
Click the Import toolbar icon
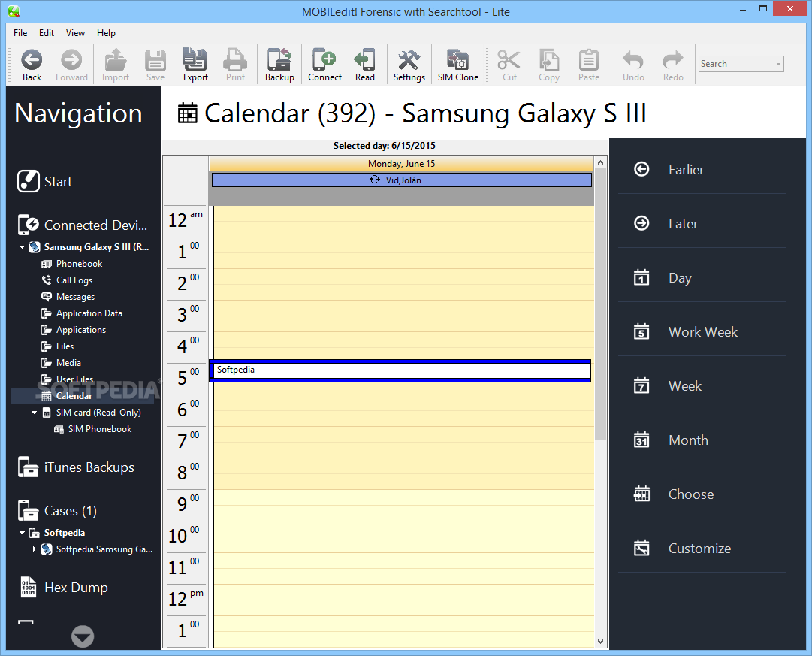pyautogui.click(x=116, y=61)
